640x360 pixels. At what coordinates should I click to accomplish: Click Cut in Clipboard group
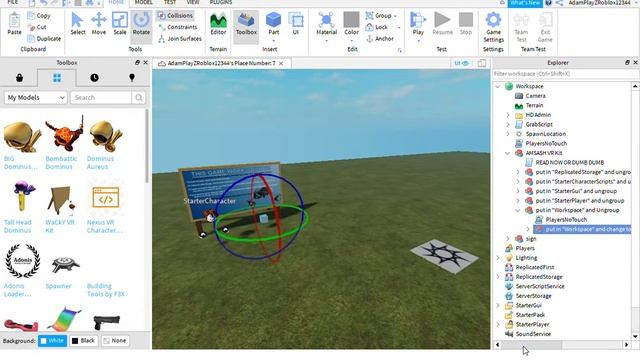37,27
